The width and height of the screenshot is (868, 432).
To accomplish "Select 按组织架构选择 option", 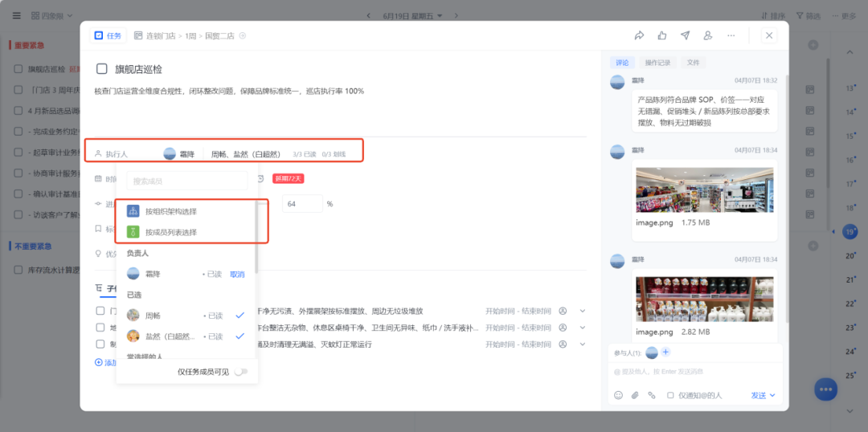I will click(x=186, y=211).
